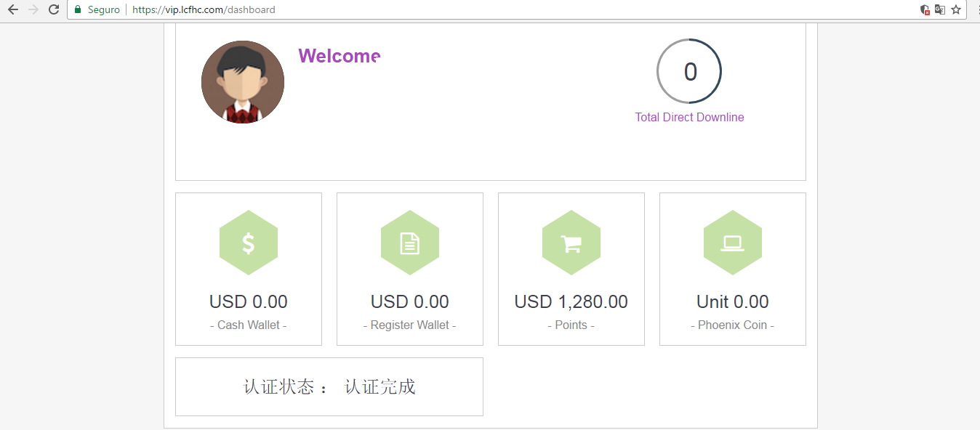This screenshot has width=980, height=430.
Task: Open the user profile avatar picture
Action: click(243, 81)
